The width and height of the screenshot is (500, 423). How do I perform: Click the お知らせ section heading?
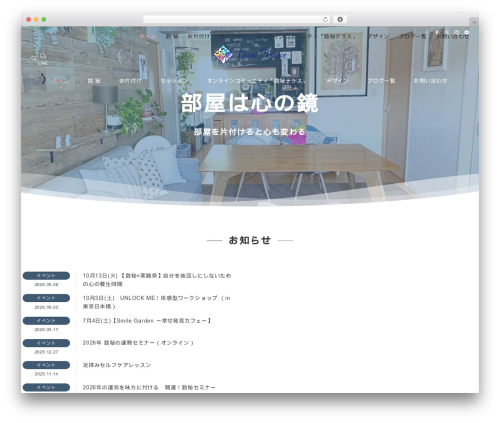pyautogui.click(x=250, y=240)
